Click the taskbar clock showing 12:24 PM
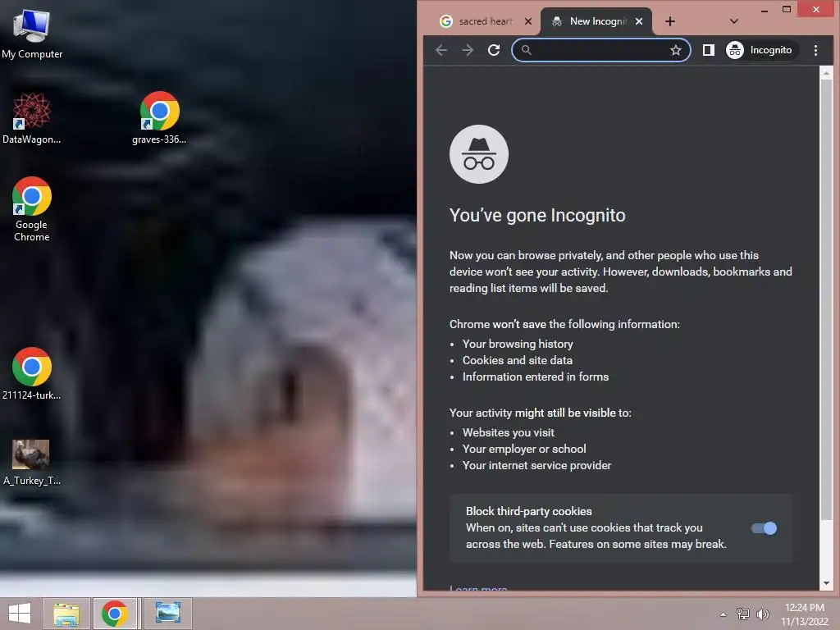The image size is (840, 630). 804,614
